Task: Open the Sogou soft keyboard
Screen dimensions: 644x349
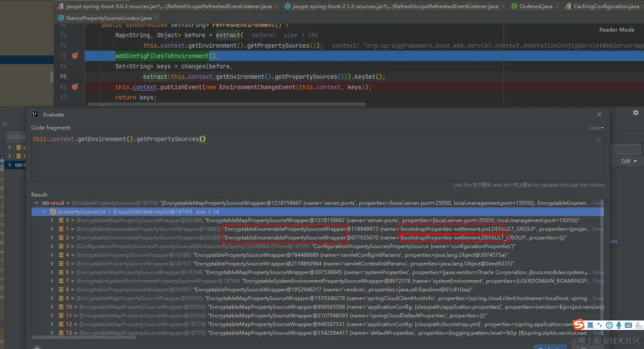Action: coord(628,325)
